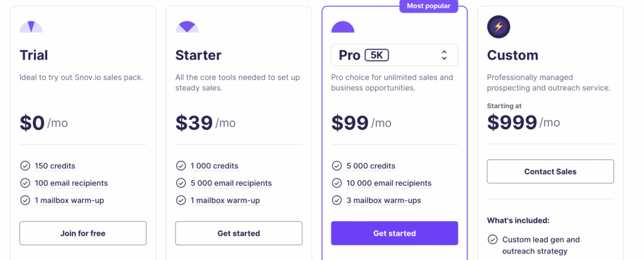Screen dimensions: 644x260
Task: Click the 1 000 credits feature text
Action: click(214, 166)
